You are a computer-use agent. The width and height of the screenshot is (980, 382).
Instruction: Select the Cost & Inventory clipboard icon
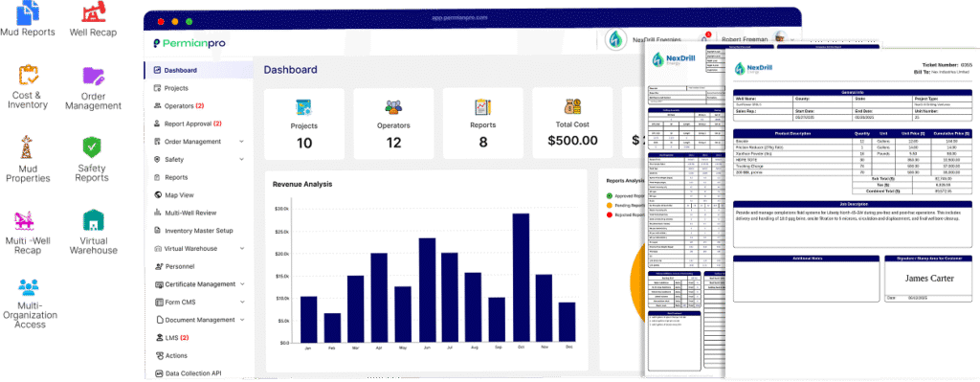coord(27,75)
